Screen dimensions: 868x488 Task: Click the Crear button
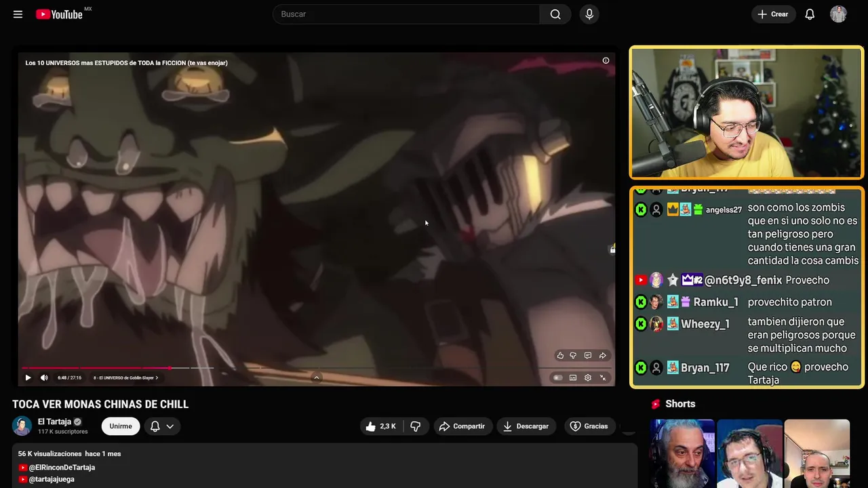coord(773,14)
